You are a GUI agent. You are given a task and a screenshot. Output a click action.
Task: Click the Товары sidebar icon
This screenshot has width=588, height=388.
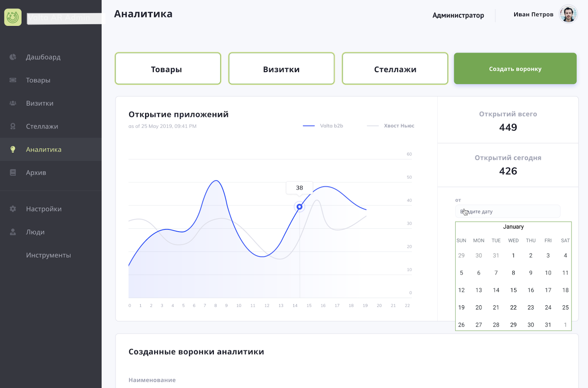(13, 80)
